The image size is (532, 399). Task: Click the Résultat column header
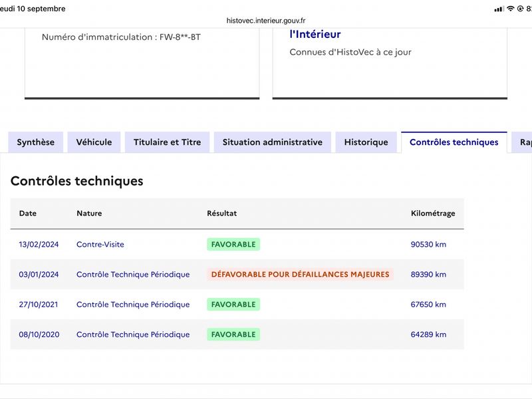222,213
